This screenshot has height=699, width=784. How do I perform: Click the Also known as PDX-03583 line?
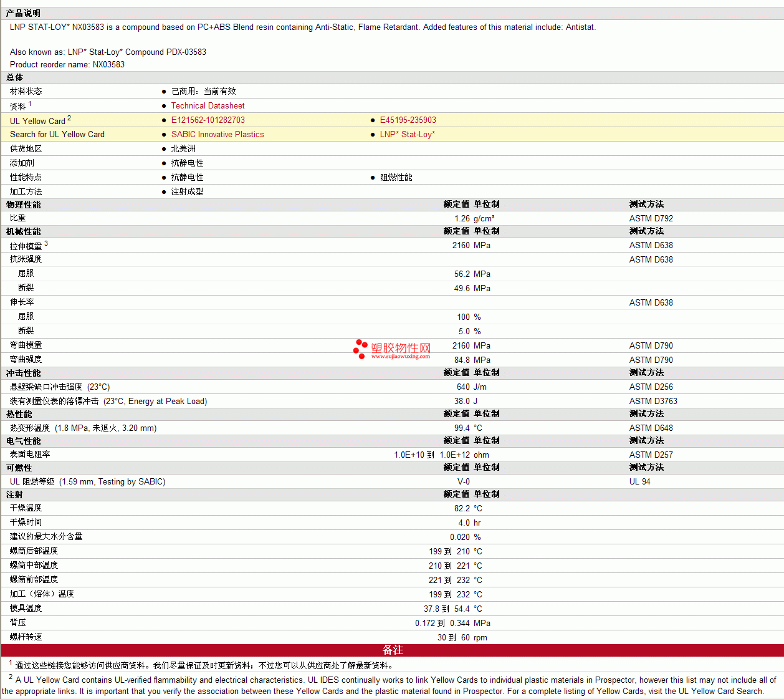pos(108,52)
